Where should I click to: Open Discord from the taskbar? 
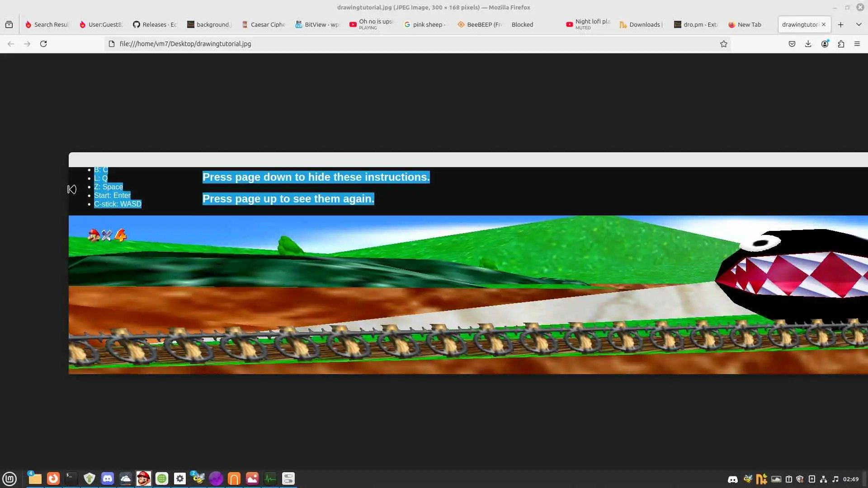tap(108, 479)
